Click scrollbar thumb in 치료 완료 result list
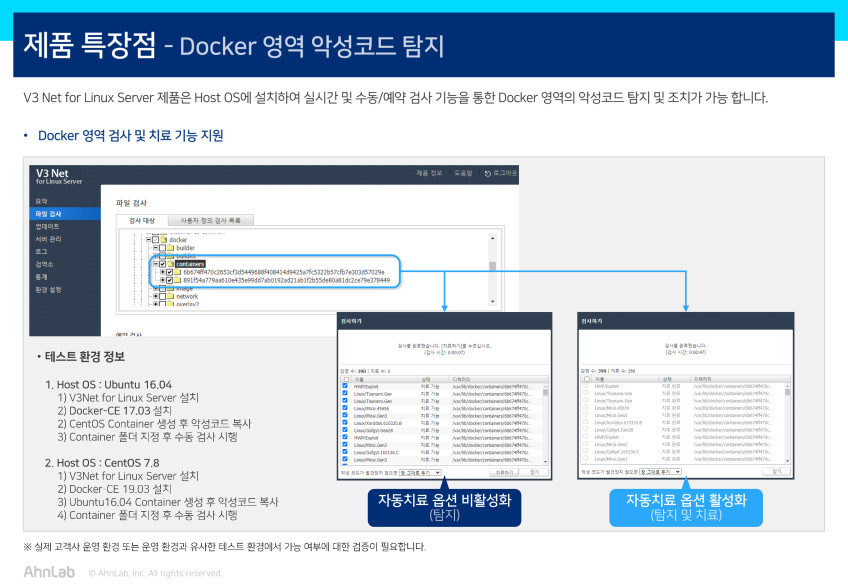Viewport: 848px width, 587px height. 787,392
